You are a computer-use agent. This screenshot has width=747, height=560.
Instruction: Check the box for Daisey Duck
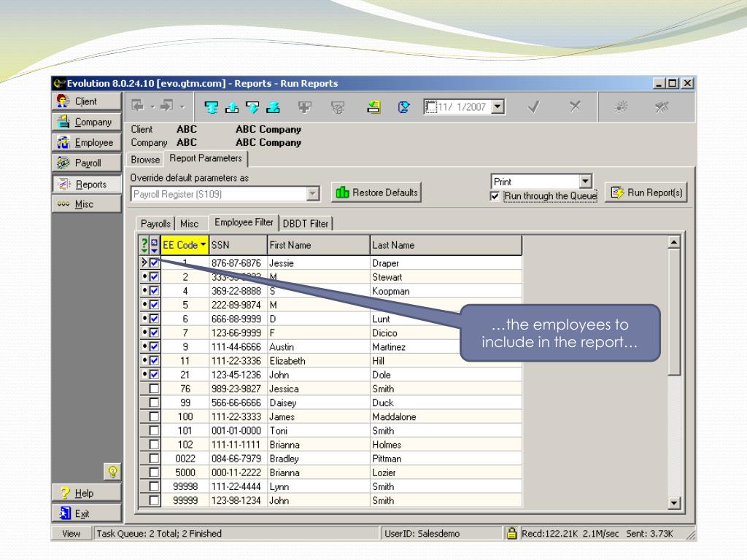154,402
